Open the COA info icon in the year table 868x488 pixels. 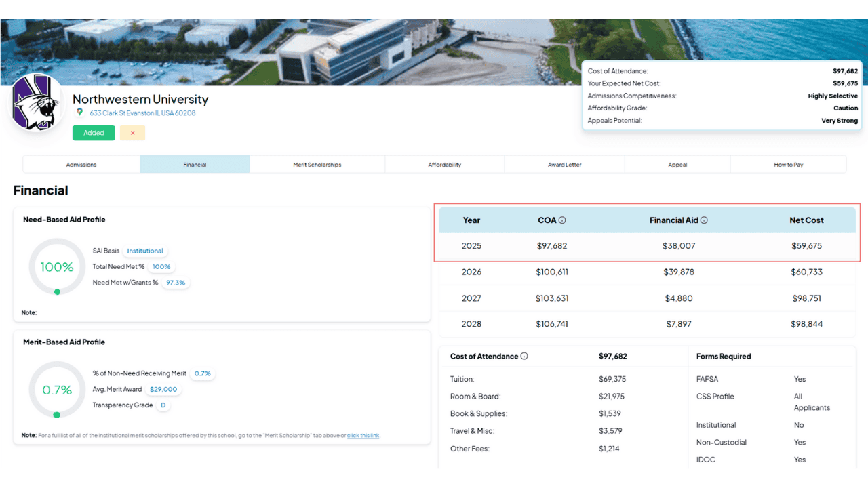tap(562, 220)
